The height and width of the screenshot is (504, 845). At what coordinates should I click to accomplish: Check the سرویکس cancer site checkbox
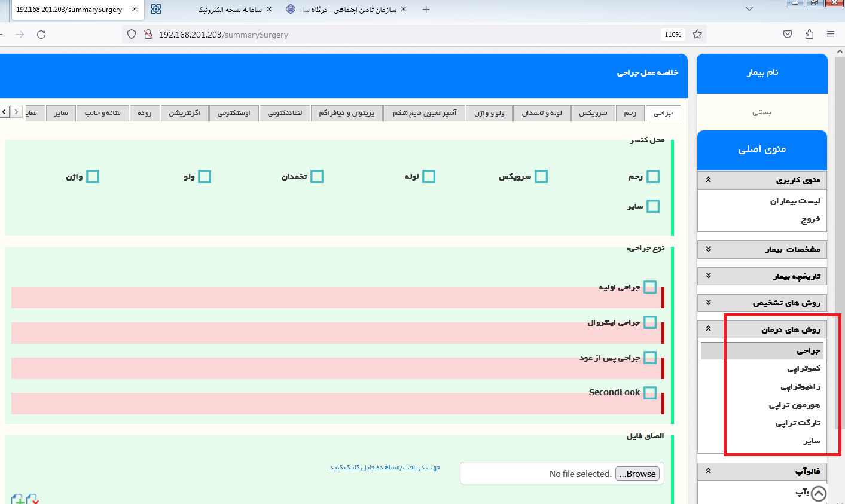[541, 176]
